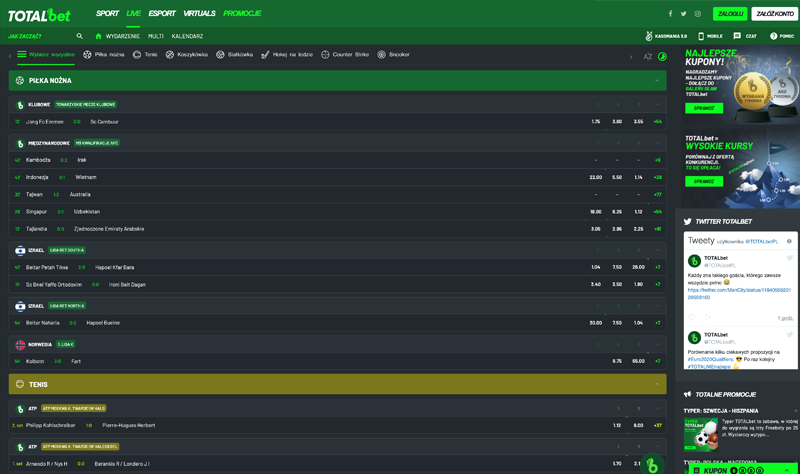The width and height of the screenshot is (800, 474).
Task: Collapse the Tenis section
Action: [657, 384]
